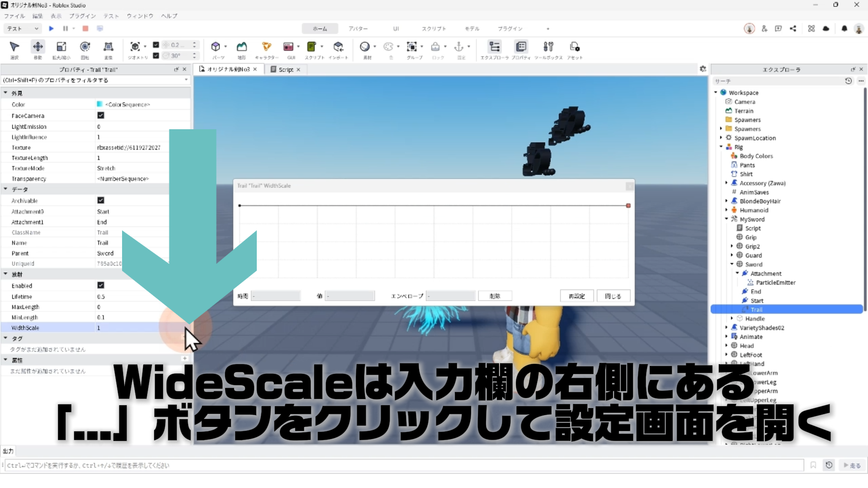The height and width of the screenshot is (488, 868).
Task: Toggle the Enabled property checkbox
Action: 101,285
